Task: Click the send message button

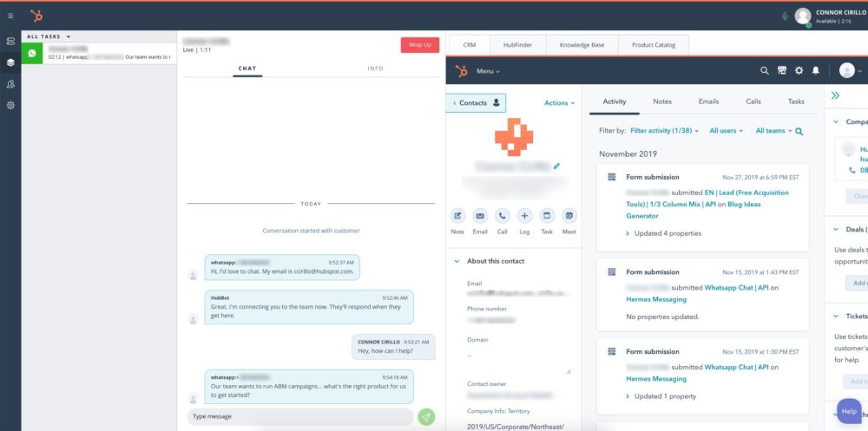Action: 426,416
